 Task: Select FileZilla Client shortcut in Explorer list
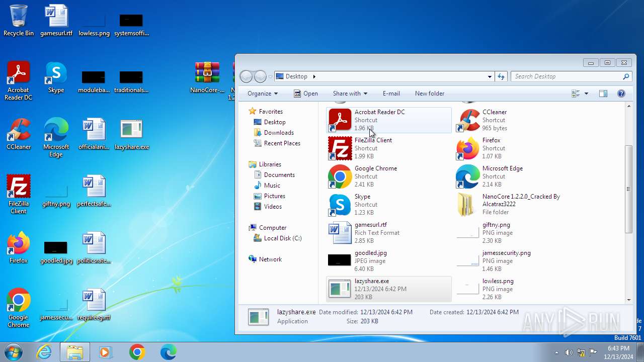(x=388, y=148)
